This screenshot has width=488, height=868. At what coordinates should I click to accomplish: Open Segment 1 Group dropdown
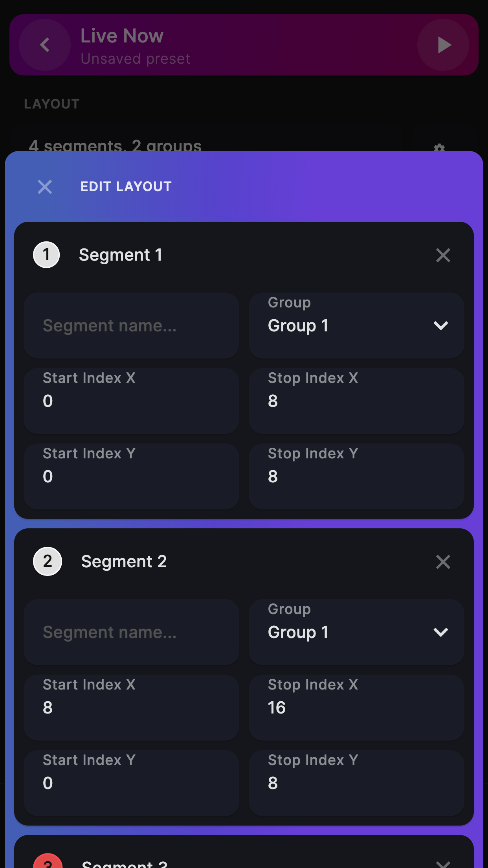pyautogui.click(x=356, y=325)
